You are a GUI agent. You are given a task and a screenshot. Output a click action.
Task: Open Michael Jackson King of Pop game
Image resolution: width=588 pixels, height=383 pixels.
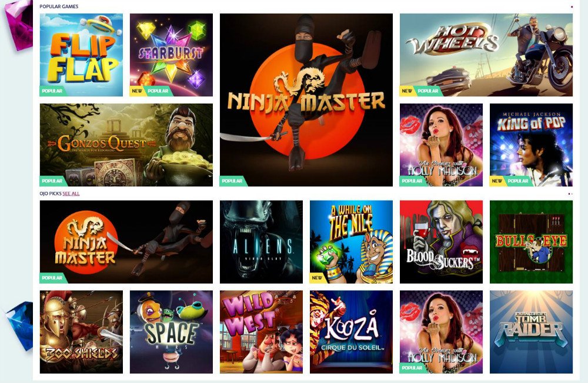[x=531, y=145]
